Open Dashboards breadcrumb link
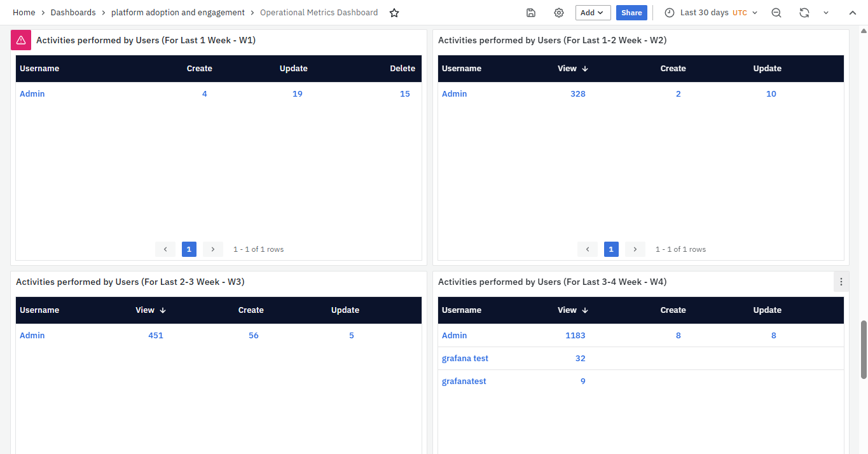Image resolution: width=868 pixels, height=454 pixels. [x=73, y=13]
